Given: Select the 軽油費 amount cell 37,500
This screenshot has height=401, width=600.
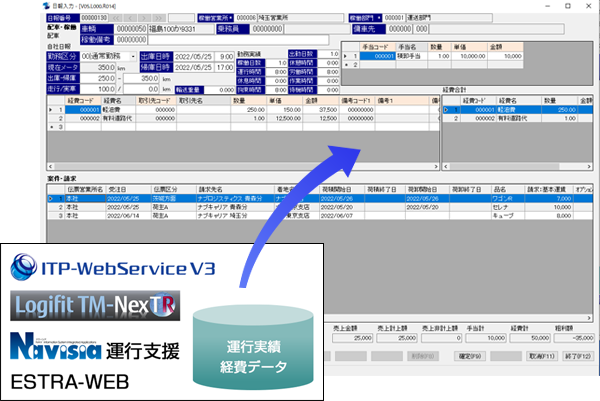Looking at the screenshot, I should point(321,110).
